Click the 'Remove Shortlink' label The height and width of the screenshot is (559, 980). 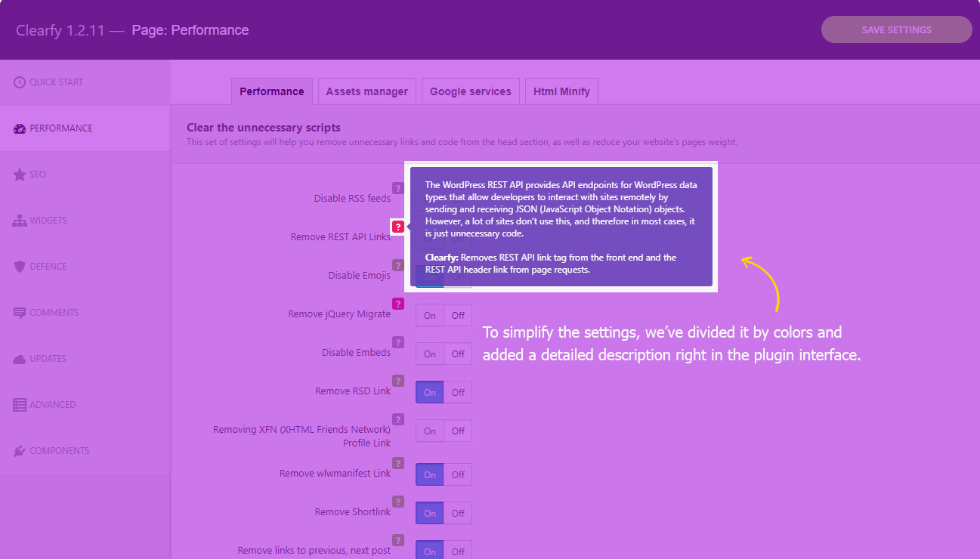[x=353, y=512]
